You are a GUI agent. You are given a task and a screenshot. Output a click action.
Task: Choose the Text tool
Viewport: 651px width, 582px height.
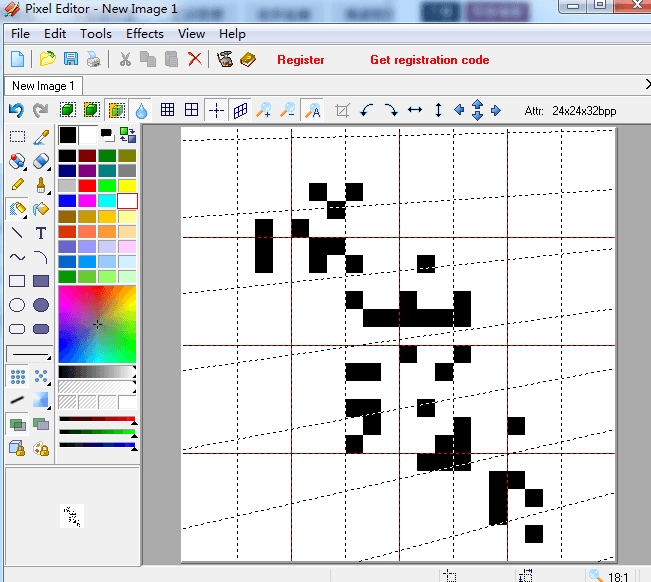[x=41, y=233]
